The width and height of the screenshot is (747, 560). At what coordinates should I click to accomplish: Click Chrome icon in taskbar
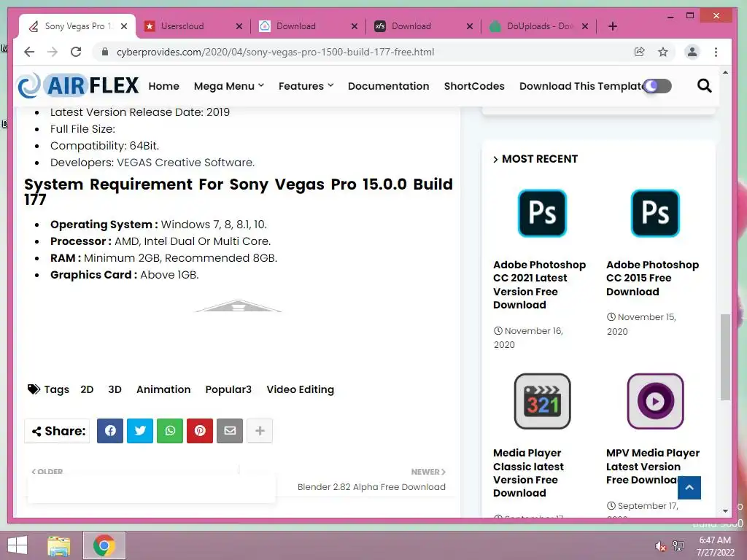point(104,545)
